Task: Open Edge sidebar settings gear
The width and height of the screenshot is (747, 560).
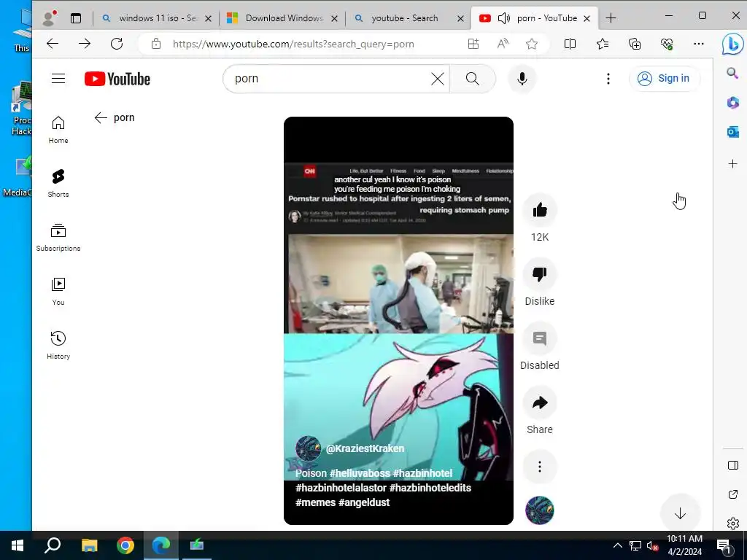Action: point(732,524)
